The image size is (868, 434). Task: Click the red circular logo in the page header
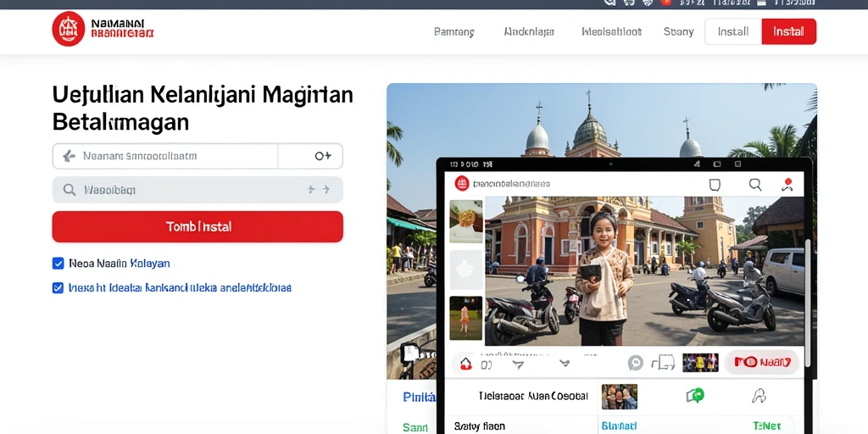coord(68,29)
